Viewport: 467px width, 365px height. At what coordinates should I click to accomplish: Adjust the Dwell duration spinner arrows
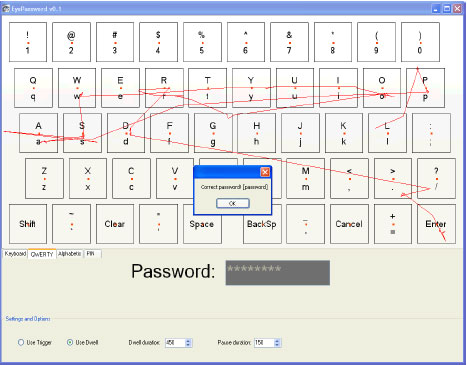click(x=188, y=343)
